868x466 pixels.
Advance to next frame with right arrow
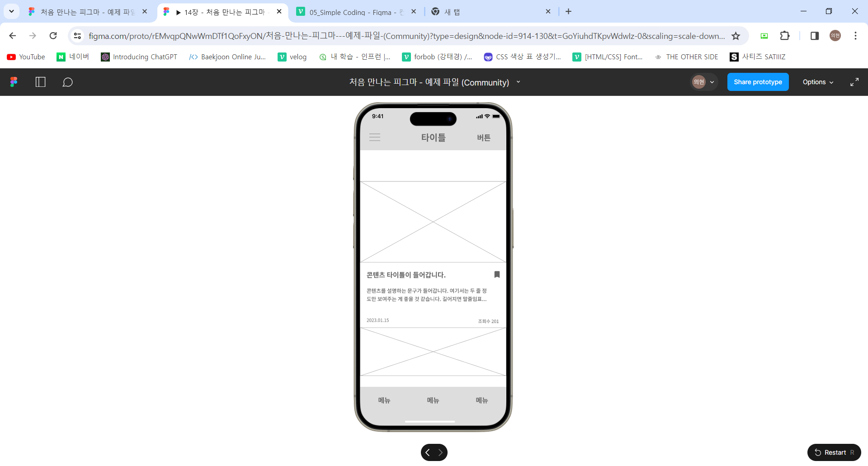tap(440, 452)
